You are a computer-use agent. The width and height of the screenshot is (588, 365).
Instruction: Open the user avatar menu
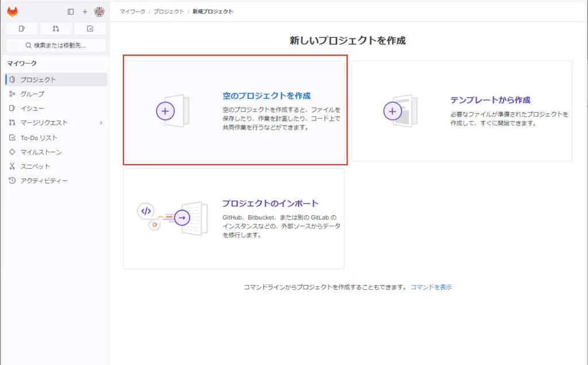pyautogui.click(x=99, y=11)
